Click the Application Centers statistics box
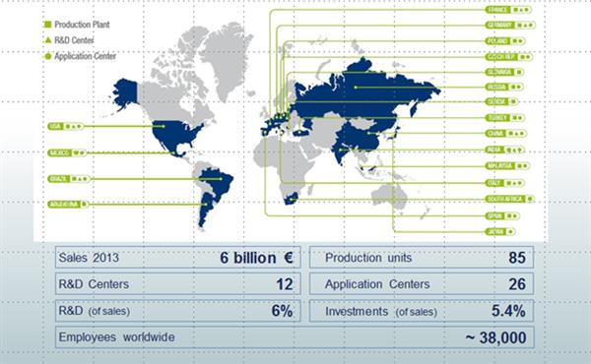This screenshot has width=591, height=364. pyautogui.click(x=422, y=284)
